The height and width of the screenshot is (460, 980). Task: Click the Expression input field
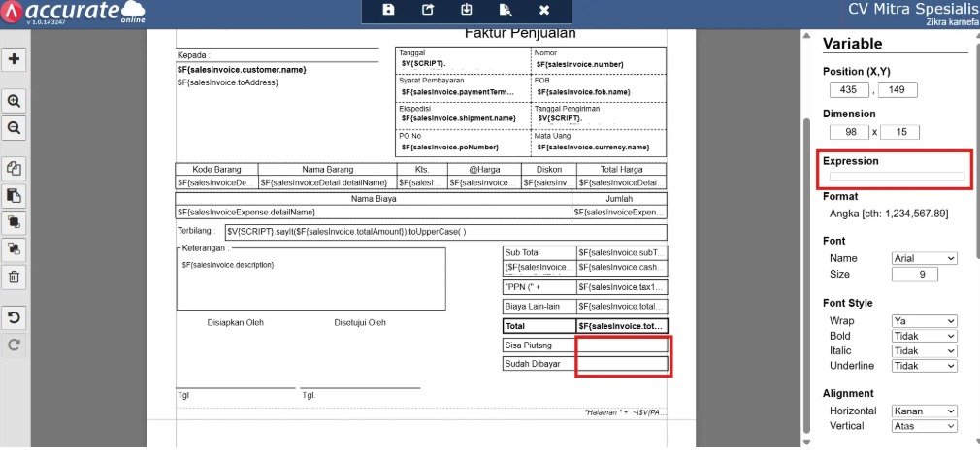(897, 177)
